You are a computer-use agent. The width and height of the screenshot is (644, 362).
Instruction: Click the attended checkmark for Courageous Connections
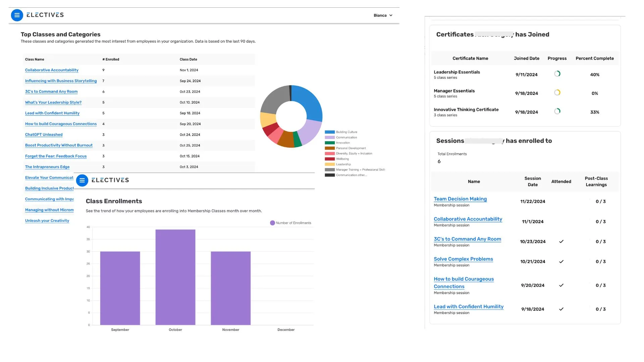pos(561,286)
